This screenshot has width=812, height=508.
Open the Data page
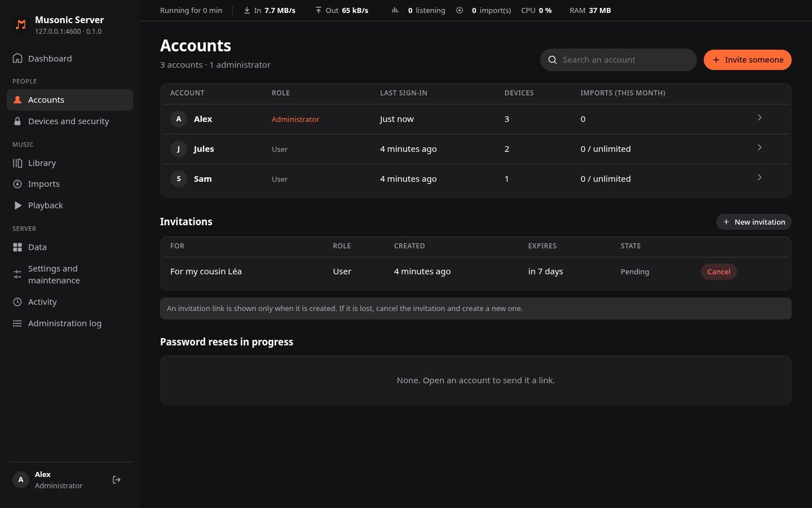(x=70, y=247)
